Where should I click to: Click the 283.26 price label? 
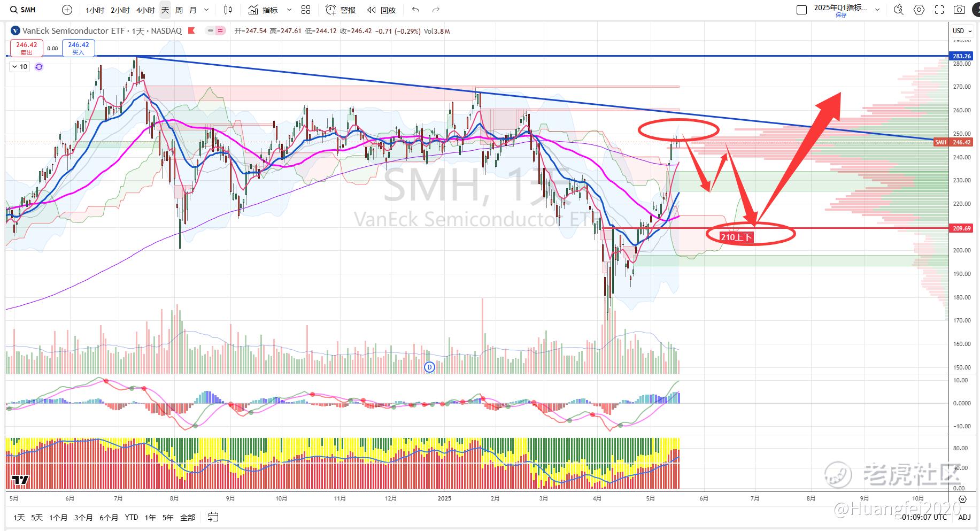click(961, 56)
